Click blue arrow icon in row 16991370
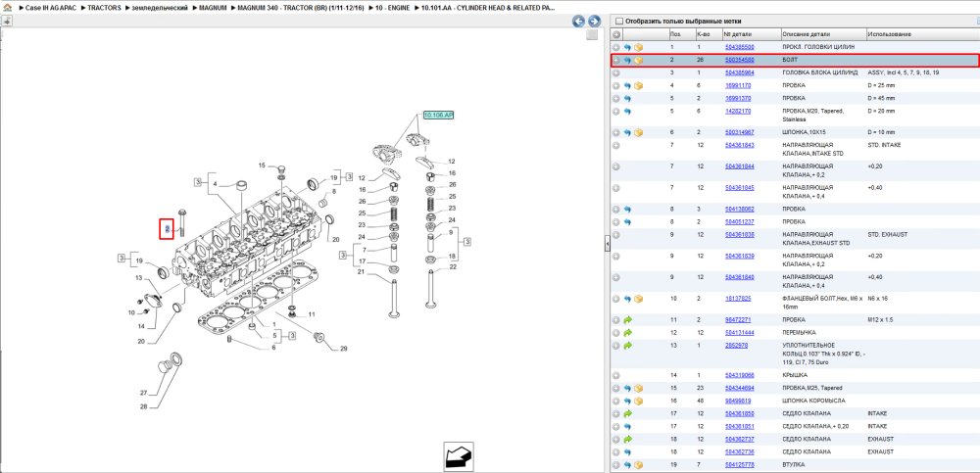Screen dimensions: 980x473 [627, 99]
